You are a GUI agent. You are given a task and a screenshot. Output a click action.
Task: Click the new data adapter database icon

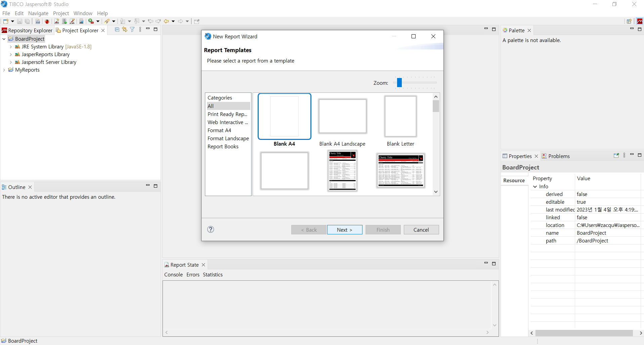point(64,21)
